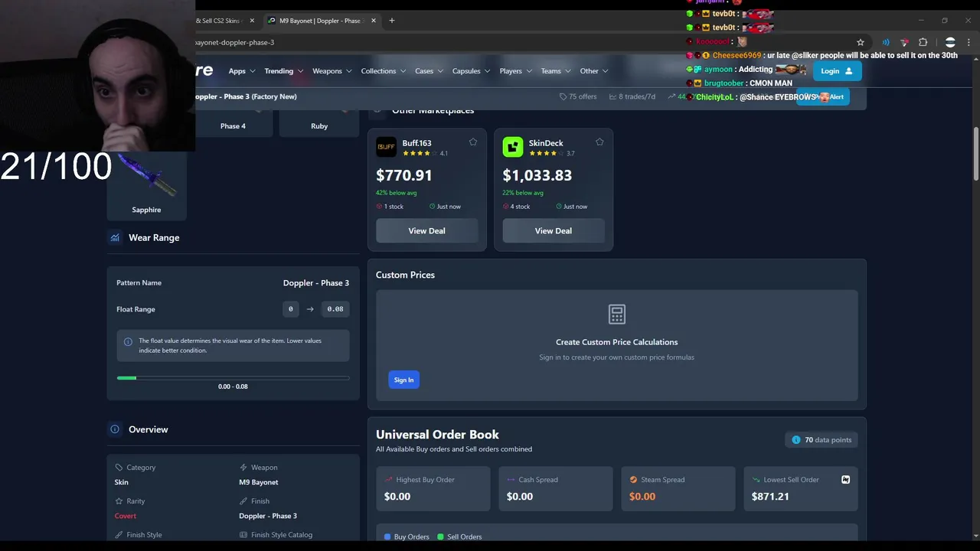
Task: Select the Phase 4 variant
Action: (233, 126)
